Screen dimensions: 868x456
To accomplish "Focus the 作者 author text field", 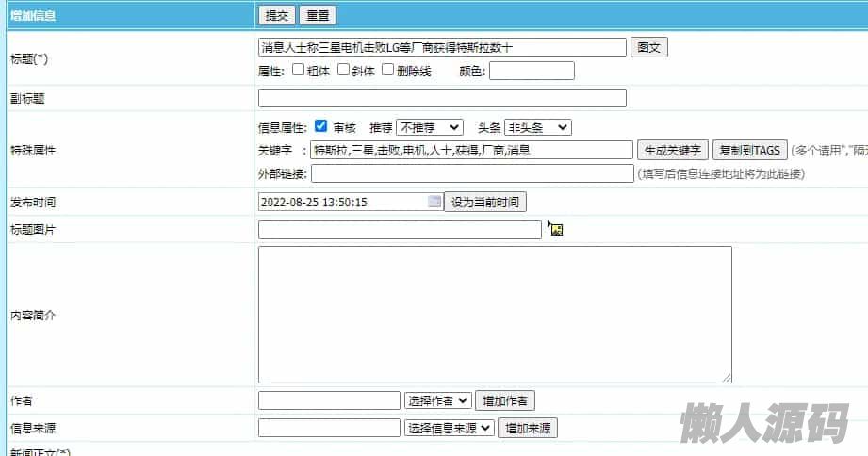I will tap(329, 400).
